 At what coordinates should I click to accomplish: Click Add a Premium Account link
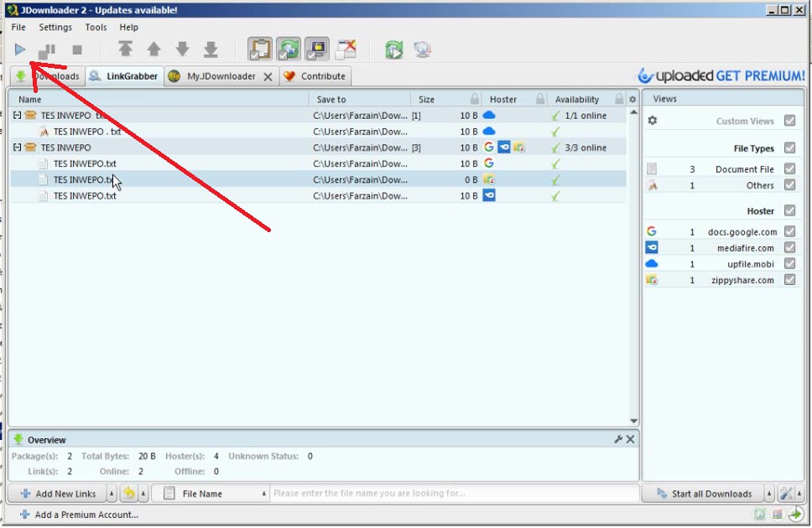pyautogui.click(x=79, y=515)
